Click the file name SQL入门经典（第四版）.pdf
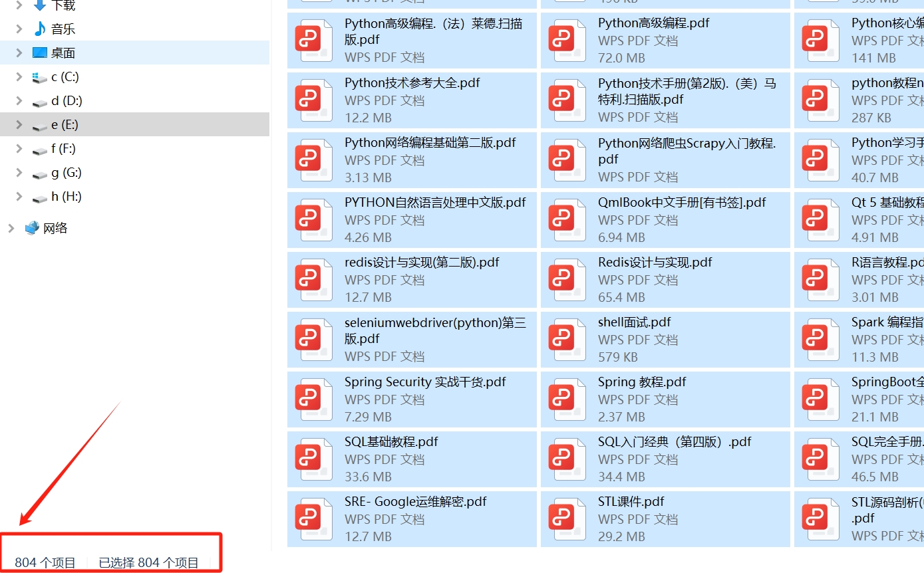 (x=675, y=442)
